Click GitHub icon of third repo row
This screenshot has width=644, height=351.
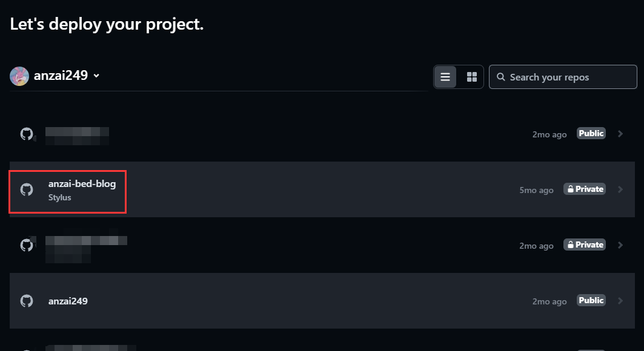coord(27,245)
